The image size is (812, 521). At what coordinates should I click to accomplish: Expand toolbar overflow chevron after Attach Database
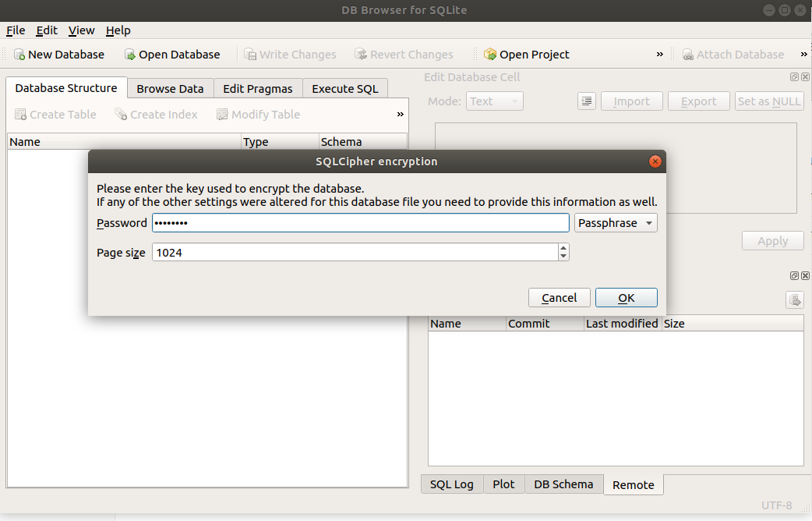(x=803, y=54)
